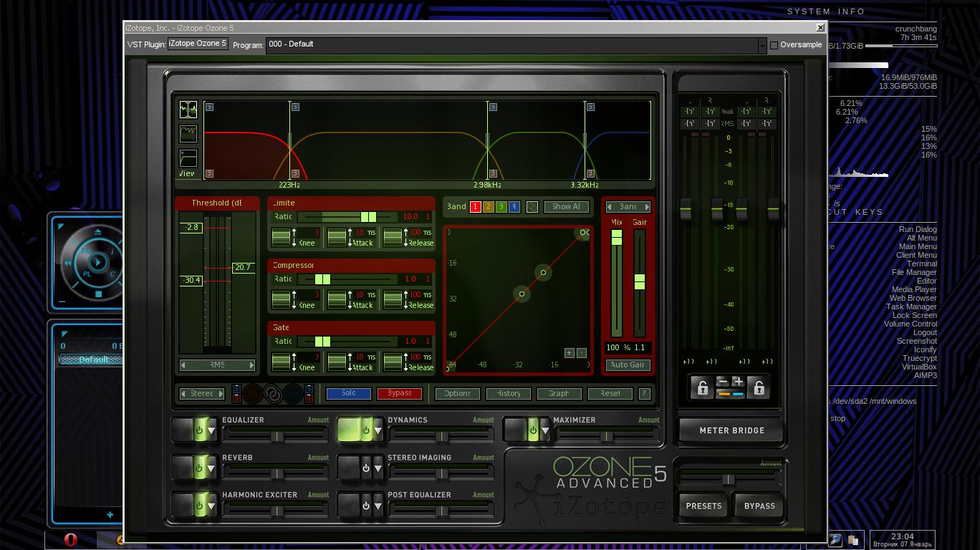Image resolution: width=980 pixels, height=550 pixels.
Task: Click the Limiter Ratio slider handle
Action: pos(368,217)
